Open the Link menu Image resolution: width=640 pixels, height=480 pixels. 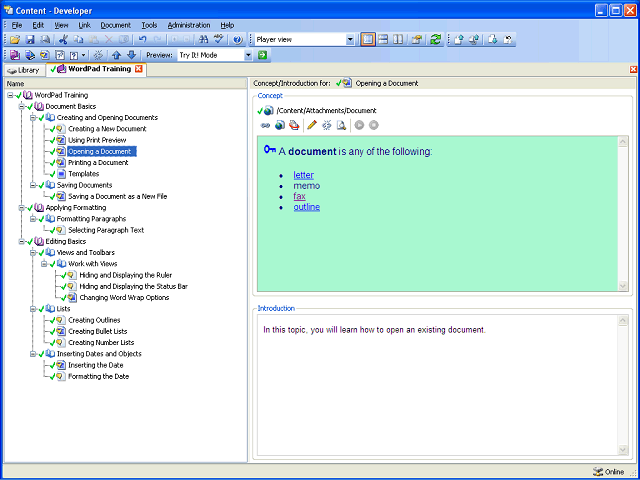[x=84, y=25]
